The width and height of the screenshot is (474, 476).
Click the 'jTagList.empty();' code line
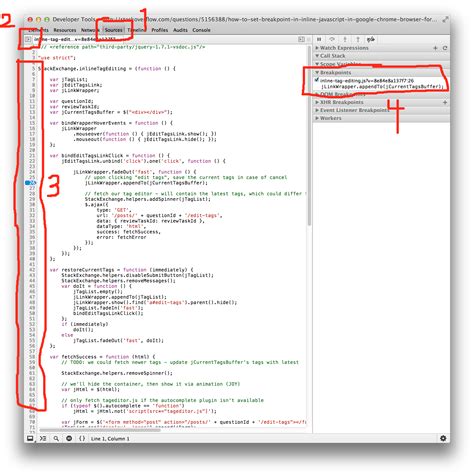tap(98, 291)
